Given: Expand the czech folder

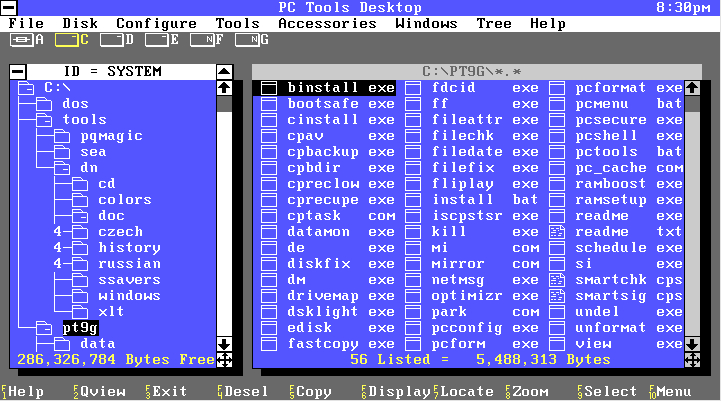Looking at the screenshot, I should tap(80, 232).
